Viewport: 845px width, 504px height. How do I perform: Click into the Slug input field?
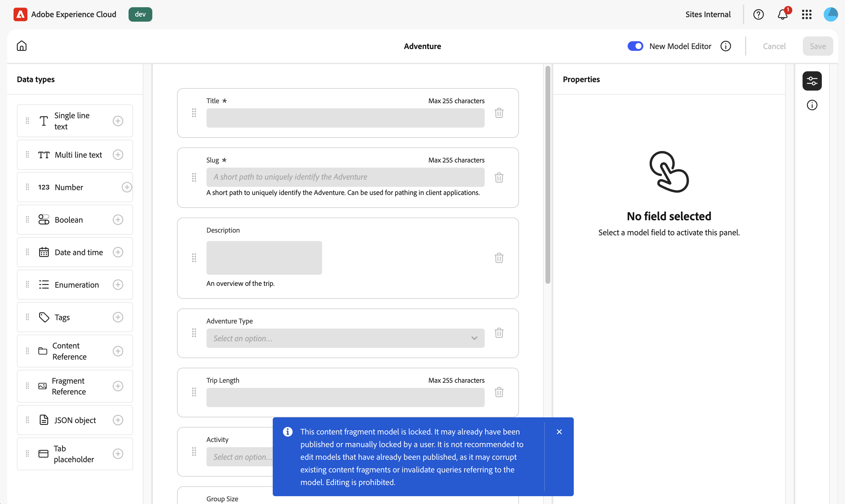click(x=345, y=177)
